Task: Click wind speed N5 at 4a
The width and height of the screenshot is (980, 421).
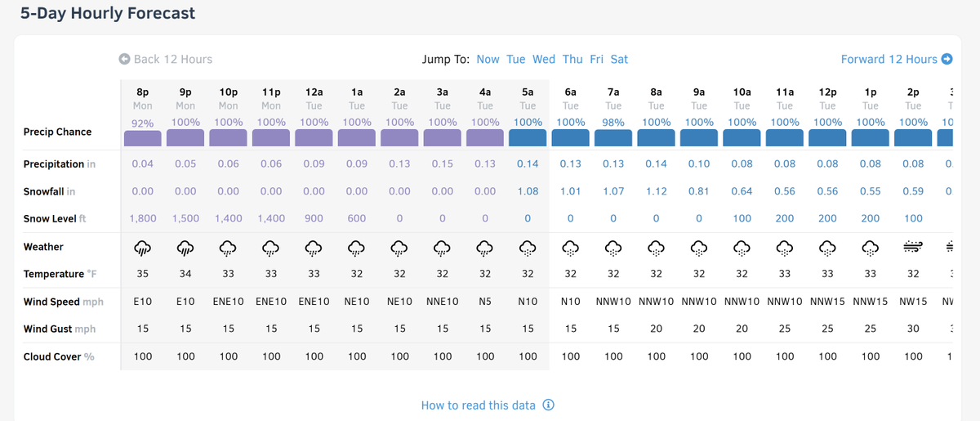Action: 485,302
